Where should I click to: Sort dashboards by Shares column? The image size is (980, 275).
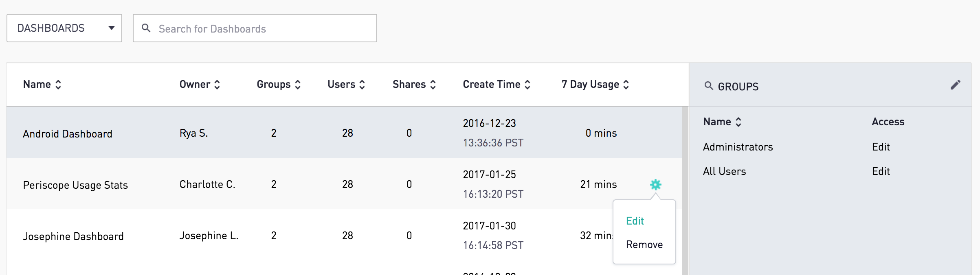click(433, 85)
